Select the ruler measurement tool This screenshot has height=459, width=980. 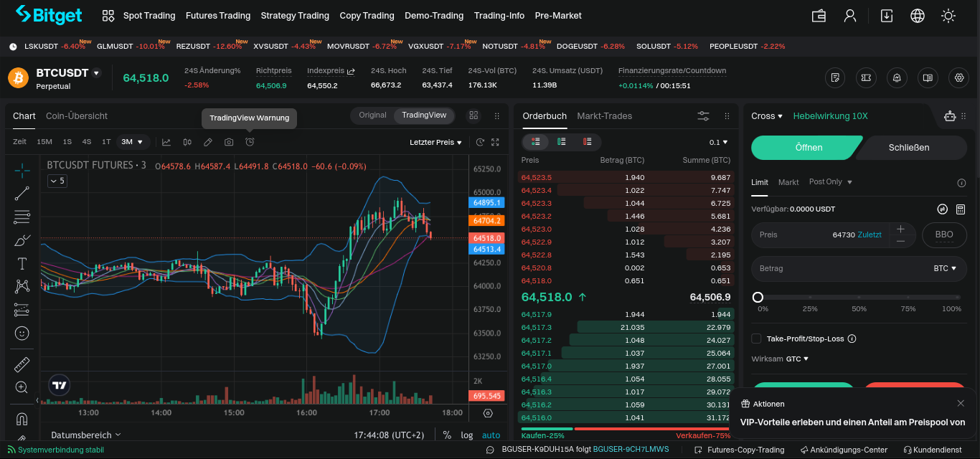[22, 364]
